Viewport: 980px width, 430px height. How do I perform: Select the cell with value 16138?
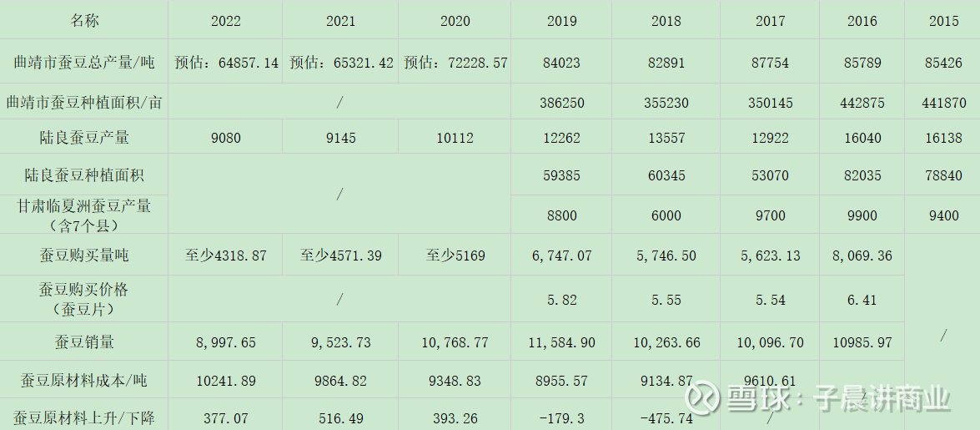(x=943, y=138)
